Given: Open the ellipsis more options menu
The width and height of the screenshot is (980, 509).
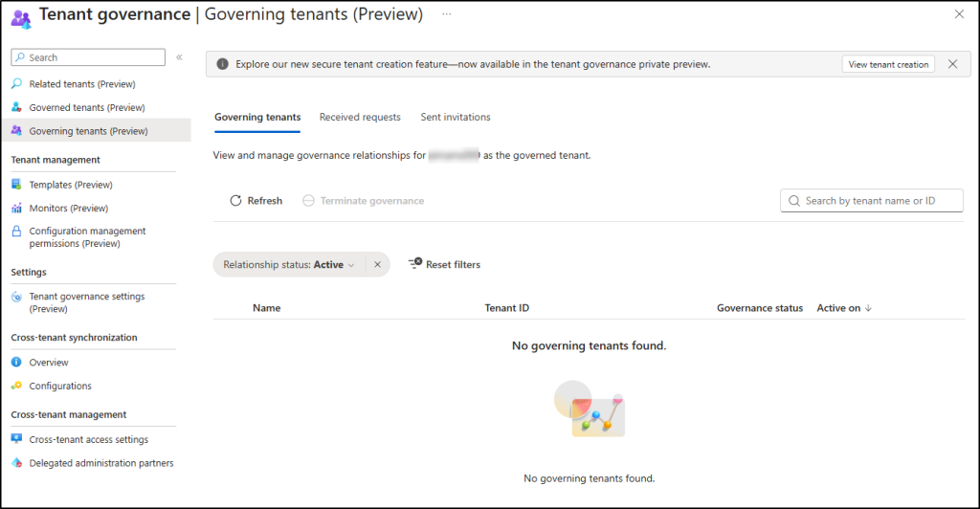Looking at the screenshot, I should [x=447, y=14].
